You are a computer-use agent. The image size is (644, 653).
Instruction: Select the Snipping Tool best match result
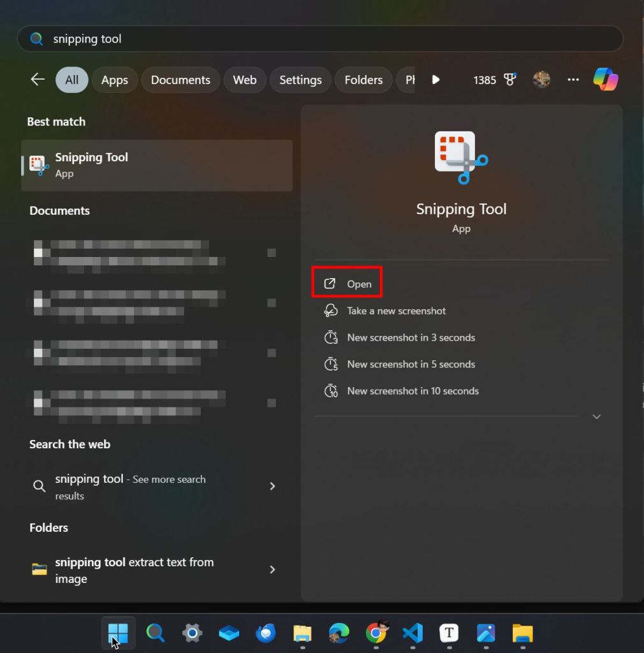pos(156,165)
